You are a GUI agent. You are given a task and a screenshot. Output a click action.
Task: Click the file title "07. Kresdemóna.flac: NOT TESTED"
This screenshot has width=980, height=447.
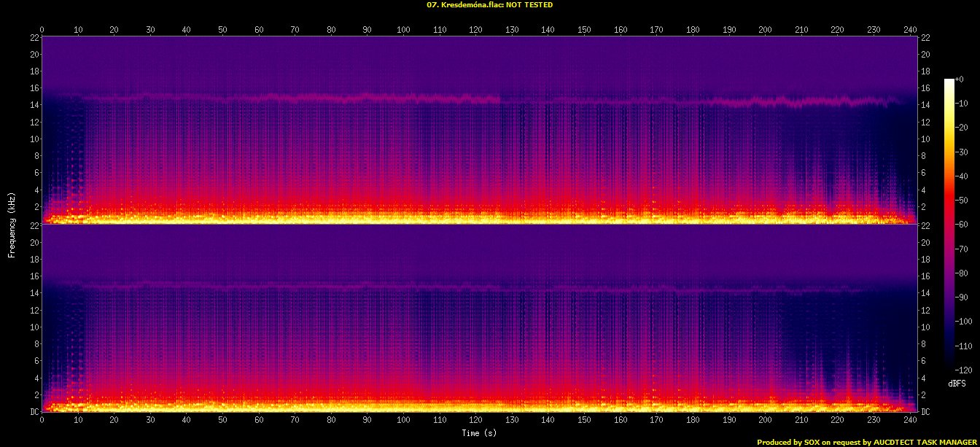[x=489, y=5]
